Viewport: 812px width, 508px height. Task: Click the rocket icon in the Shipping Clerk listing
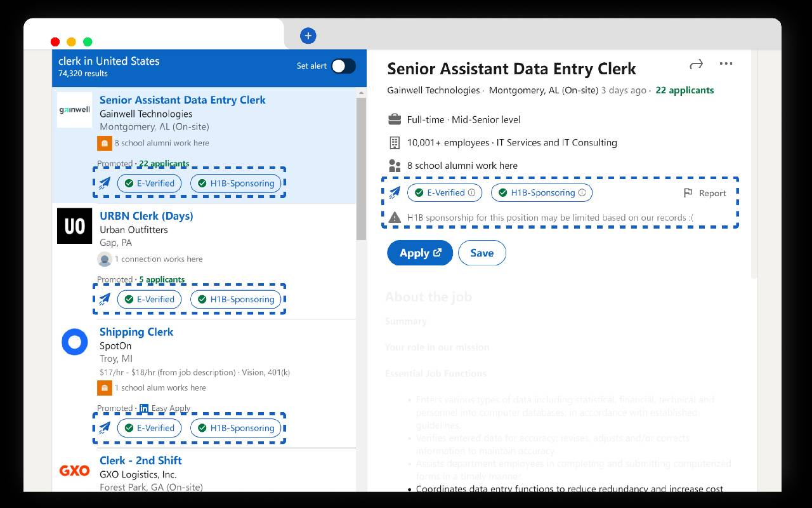(x=105, y=428)
